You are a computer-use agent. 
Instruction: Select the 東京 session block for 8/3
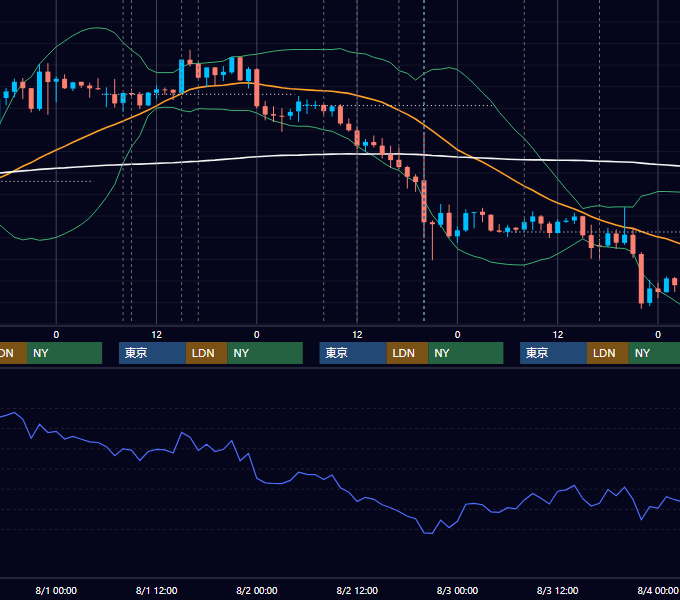[x=553, y=353]
